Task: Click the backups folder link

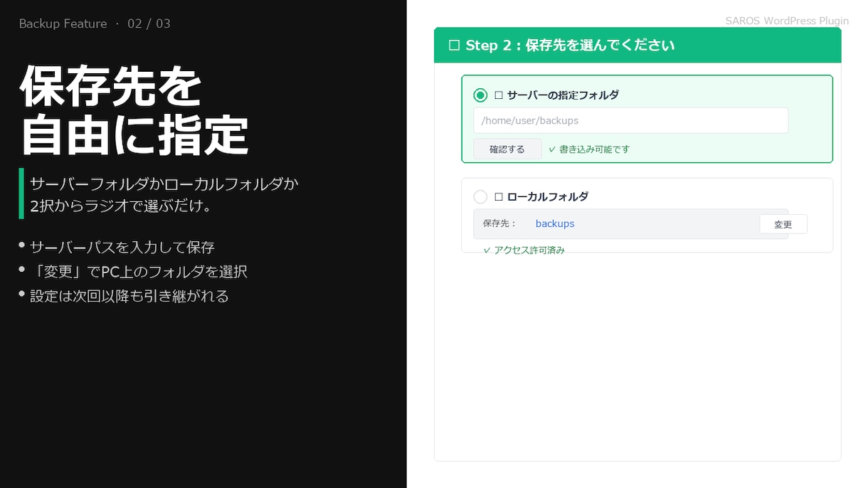Action: click(x=555, y=223)
